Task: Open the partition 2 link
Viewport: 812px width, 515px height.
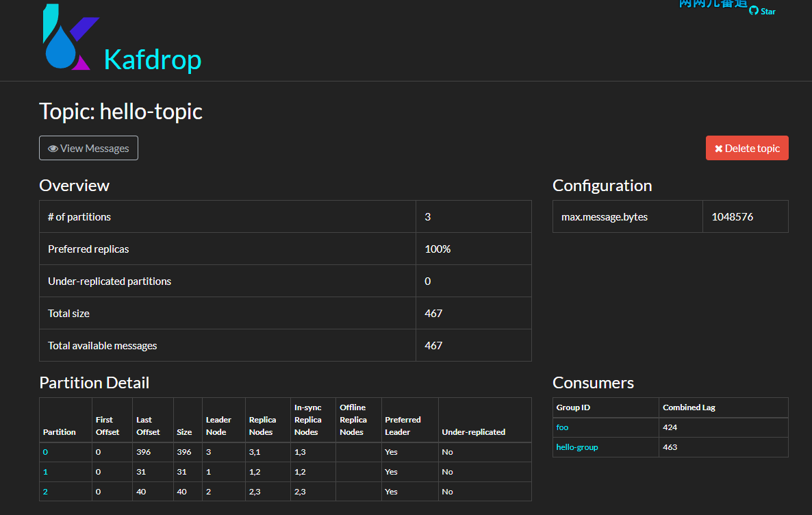Action: 46,492
